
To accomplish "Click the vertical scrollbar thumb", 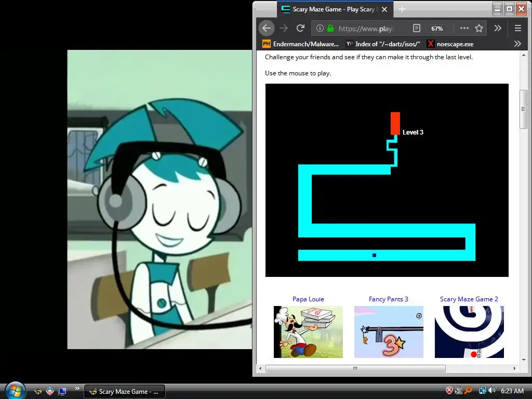I will pyautogui.click(x=523, y=109).
